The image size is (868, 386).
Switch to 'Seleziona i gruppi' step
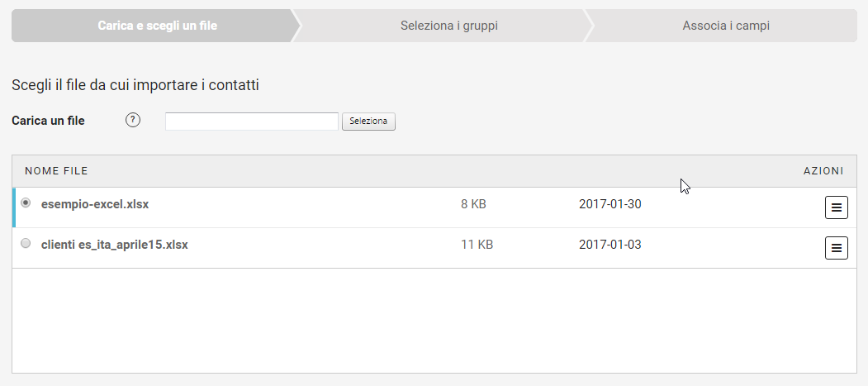448,26
